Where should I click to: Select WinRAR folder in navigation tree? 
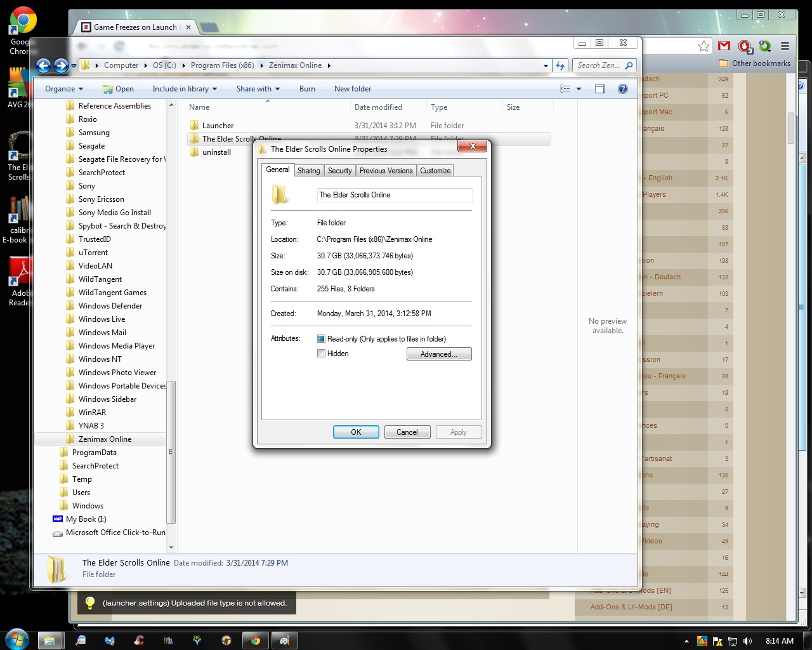click(x=92, y=413)
